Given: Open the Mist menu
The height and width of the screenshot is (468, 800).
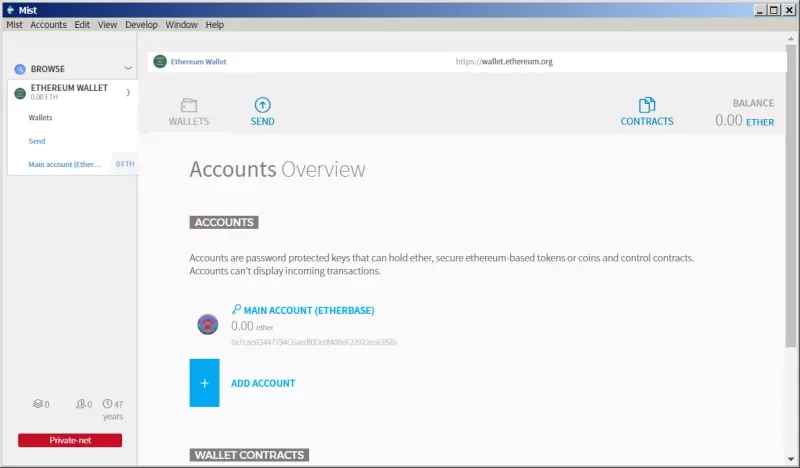Looking at the screenshot, I should [14, 24].
